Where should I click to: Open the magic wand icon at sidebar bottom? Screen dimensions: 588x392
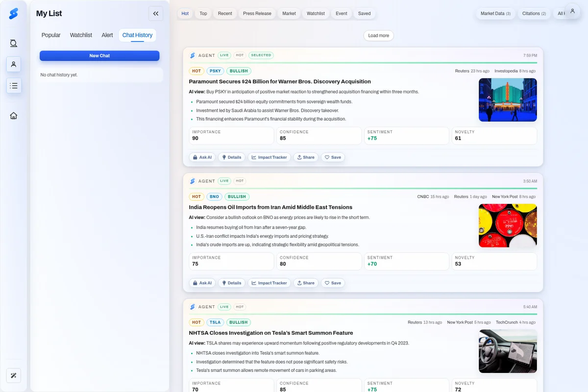(x=13, y=375)
